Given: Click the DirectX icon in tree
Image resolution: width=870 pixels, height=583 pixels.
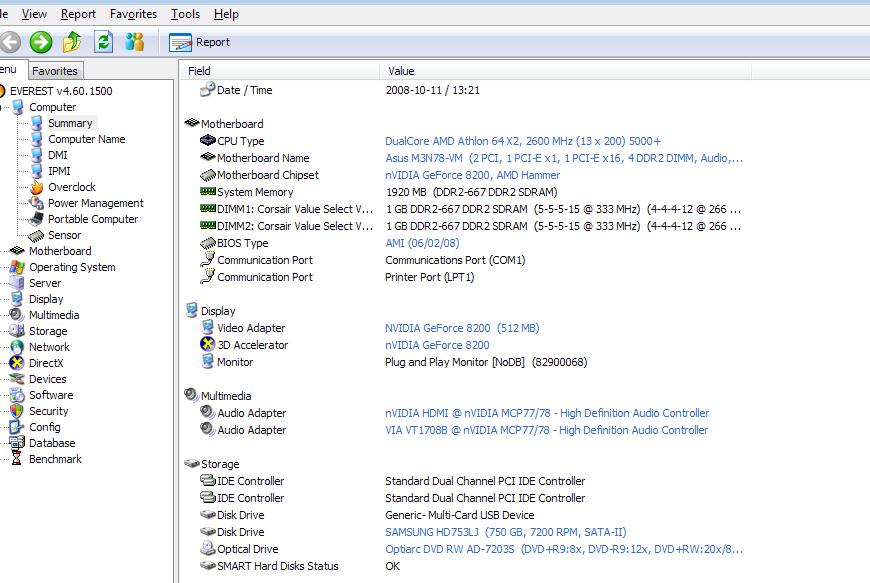Looking at the screenshot, I should pos(17,363).
